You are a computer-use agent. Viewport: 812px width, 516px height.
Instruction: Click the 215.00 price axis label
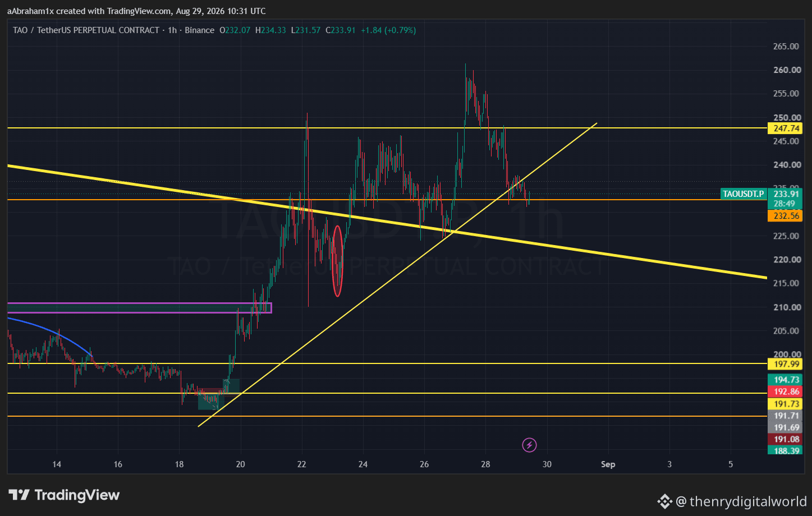pyautogui.click(x=786, y=283)
